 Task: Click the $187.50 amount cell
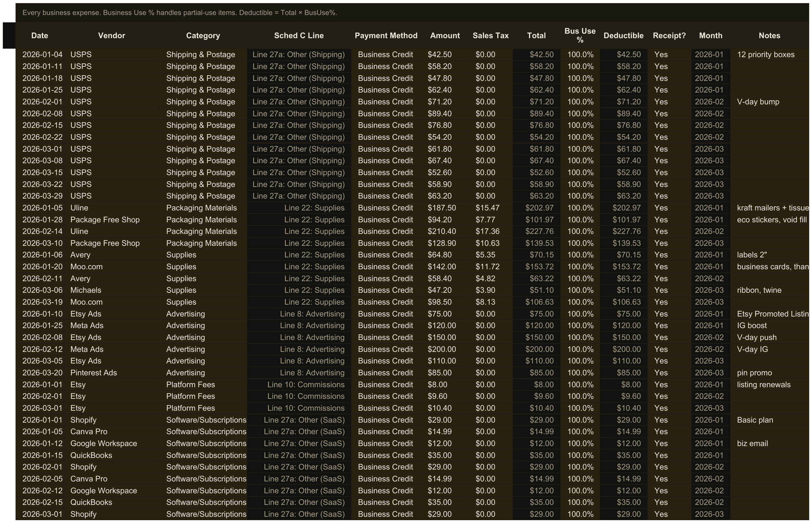pos(445,208)
